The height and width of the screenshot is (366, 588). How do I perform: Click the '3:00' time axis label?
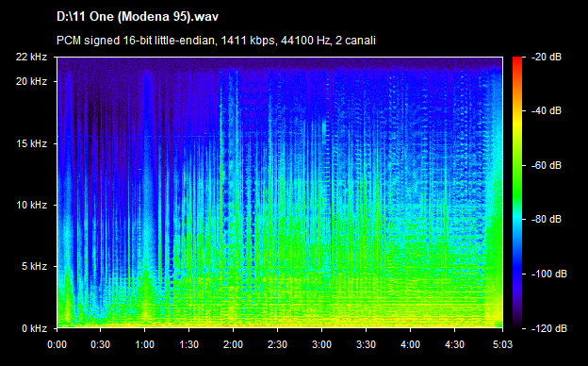tap(321, 344)
